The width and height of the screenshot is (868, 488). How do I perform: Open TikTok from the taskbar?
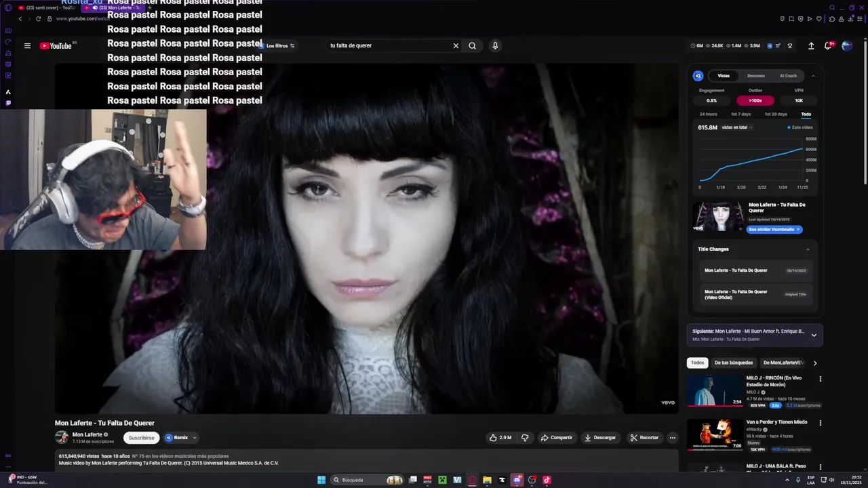click(x=547, y=480)
